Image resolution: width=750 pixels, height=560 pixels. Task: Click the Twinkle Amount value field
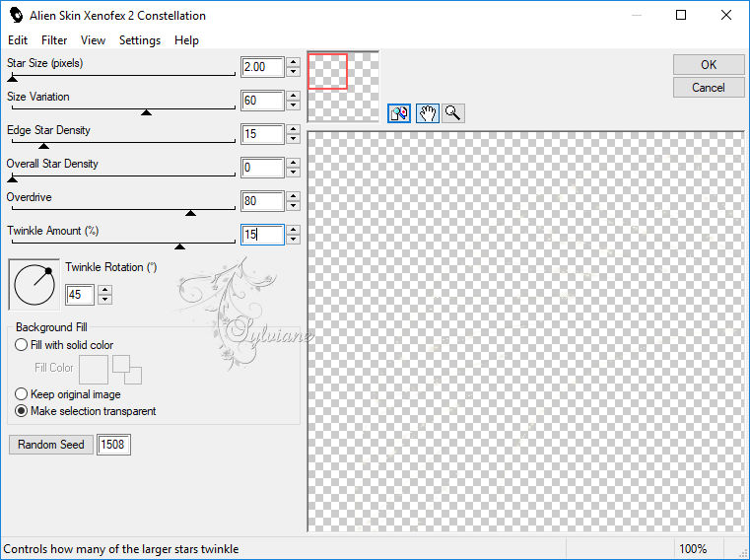pyautogui.click(x=262, y=235)
